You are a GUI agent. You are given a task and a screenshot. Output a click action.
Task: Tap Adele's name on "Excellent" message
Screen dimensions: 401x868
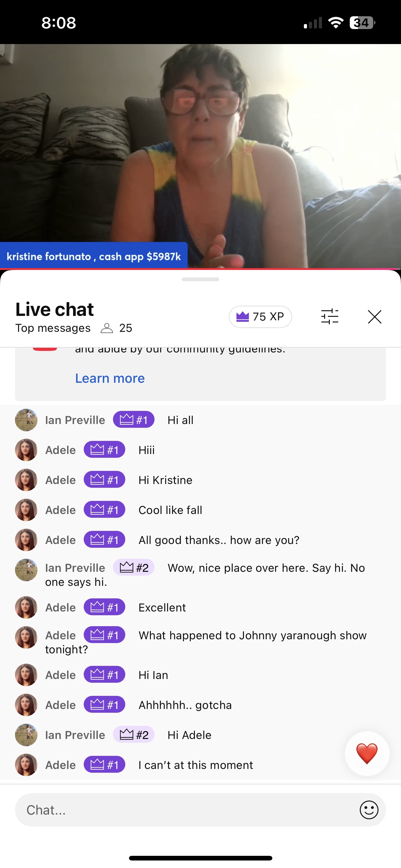click(x=61, y=607)
